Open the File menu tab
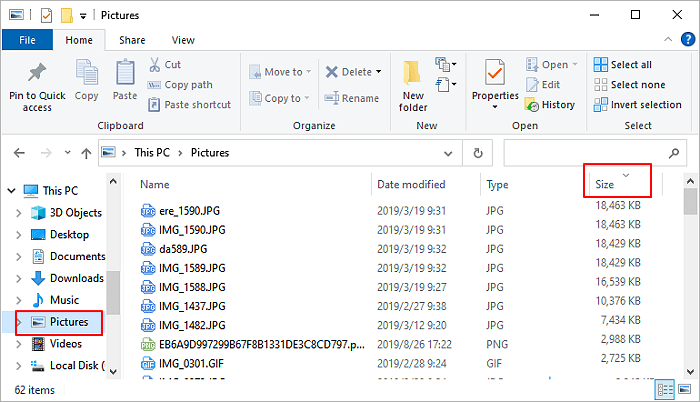Image resolution: width=700 pixels, height=402 pixels. 27,40
